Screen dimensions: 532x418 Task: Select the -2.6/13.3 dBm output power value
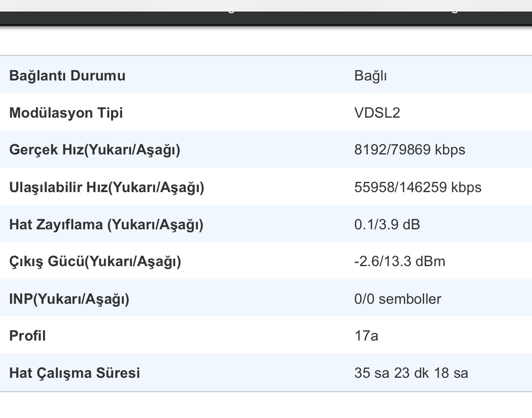point(400,261)
